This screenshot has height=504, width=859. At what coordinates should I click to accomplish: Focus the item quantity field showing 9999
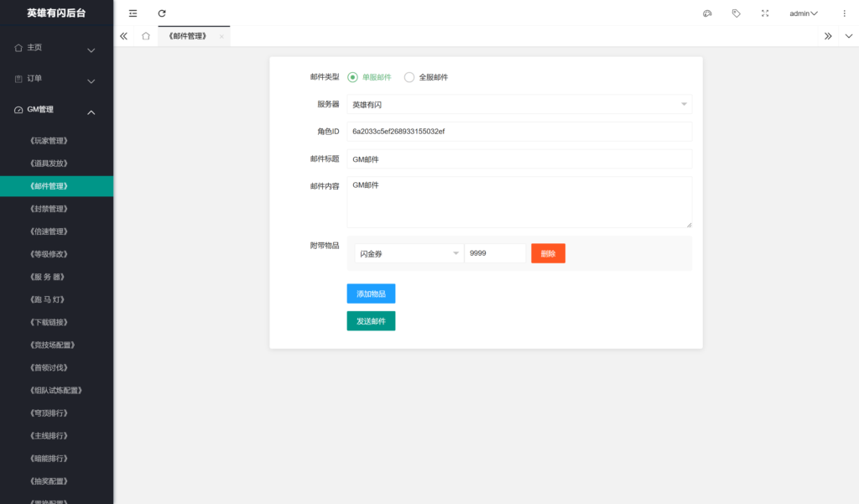click(495, 253)
